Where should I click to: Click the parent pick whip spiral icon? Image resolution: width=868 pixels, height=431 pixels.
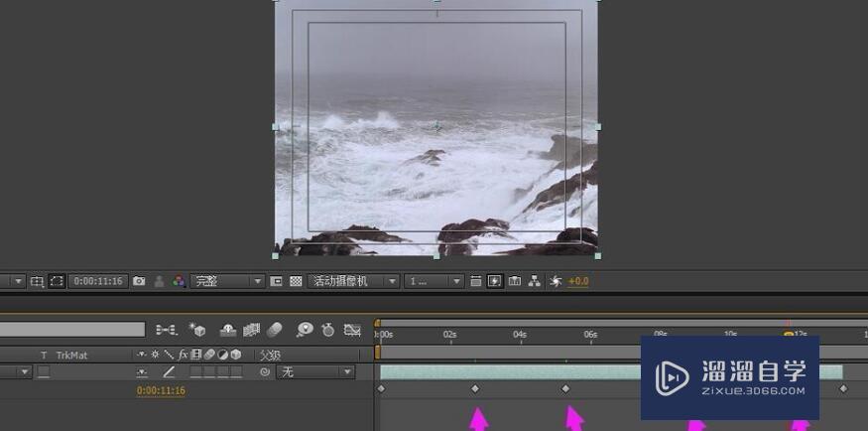pyautogui.click(x=265, y=372)
